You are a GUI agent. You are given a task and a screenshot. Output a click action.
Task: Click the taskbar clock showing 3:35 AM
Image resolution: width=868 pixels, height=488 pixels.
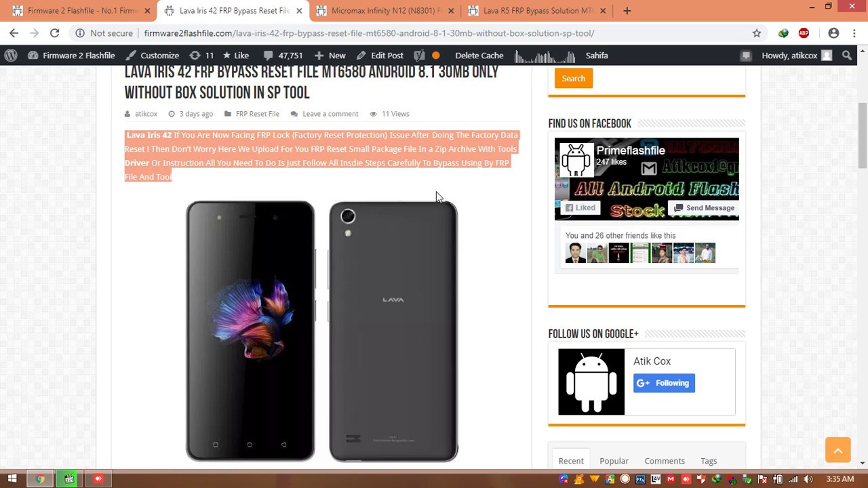(x=840, y=479)
